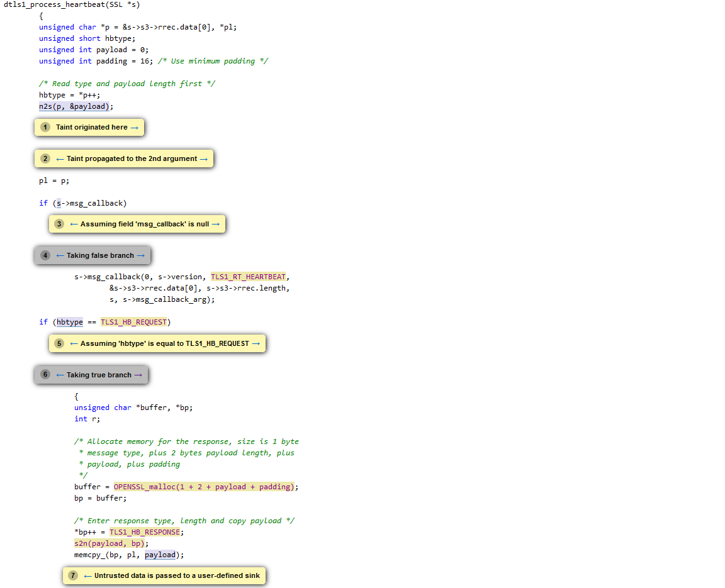Click 'Enter response type' comment

pyautogui.click(x=184, y=521)
